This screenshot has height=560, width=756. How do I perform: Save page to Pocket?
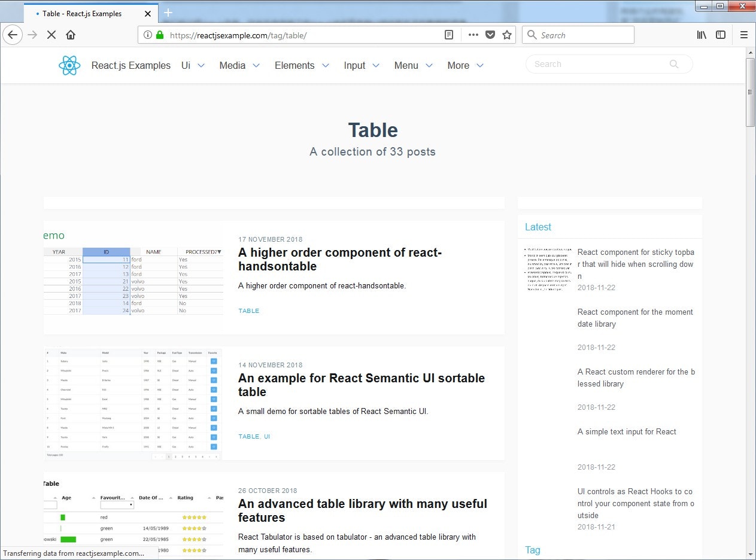click(x=490, y=35)
